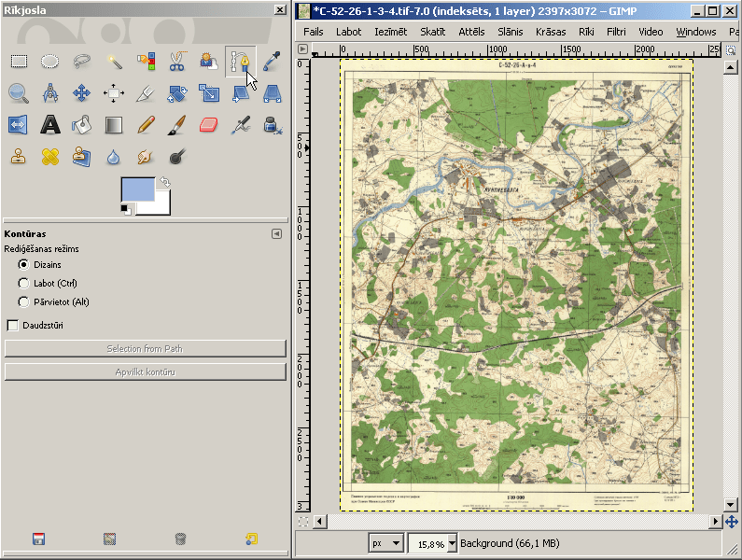Select the Ellipse Select tool

tap(50, 62)
